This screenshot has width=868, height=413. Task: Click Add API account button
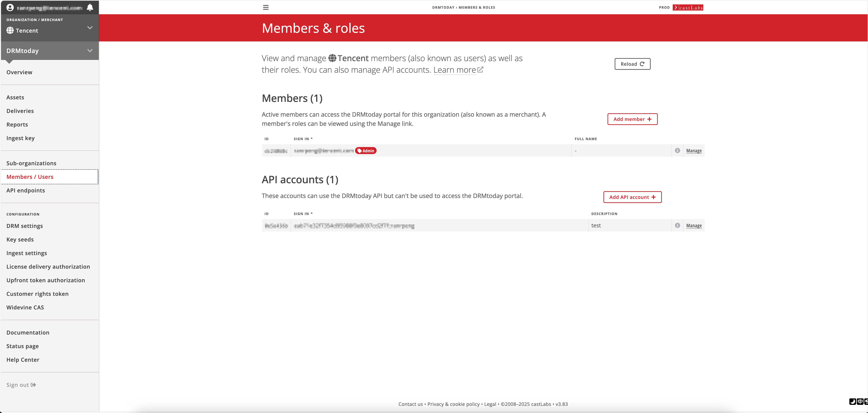632,197
